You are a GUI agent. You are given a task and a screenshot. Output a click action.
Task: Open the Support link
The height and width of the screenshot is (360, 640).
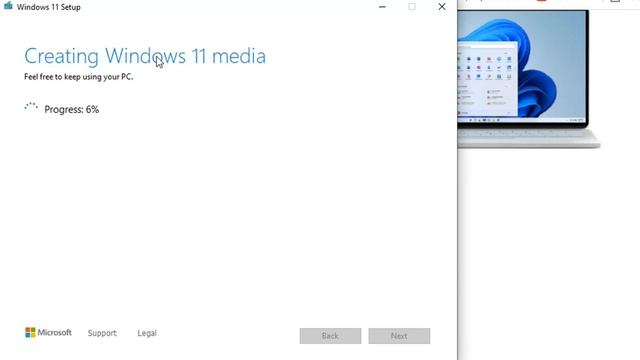click(x=102, y=333)
